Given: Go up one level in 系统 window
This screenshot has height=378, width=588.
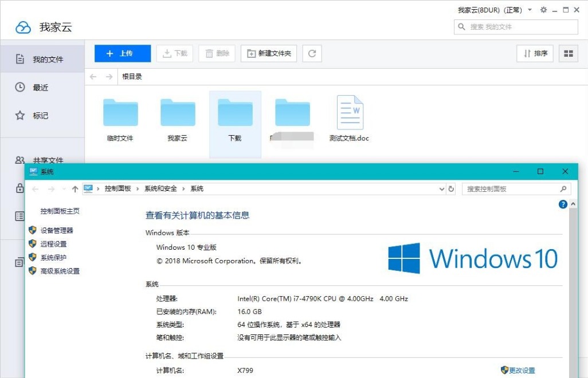Looking at the screenshot, I should [x=75, y=189].
